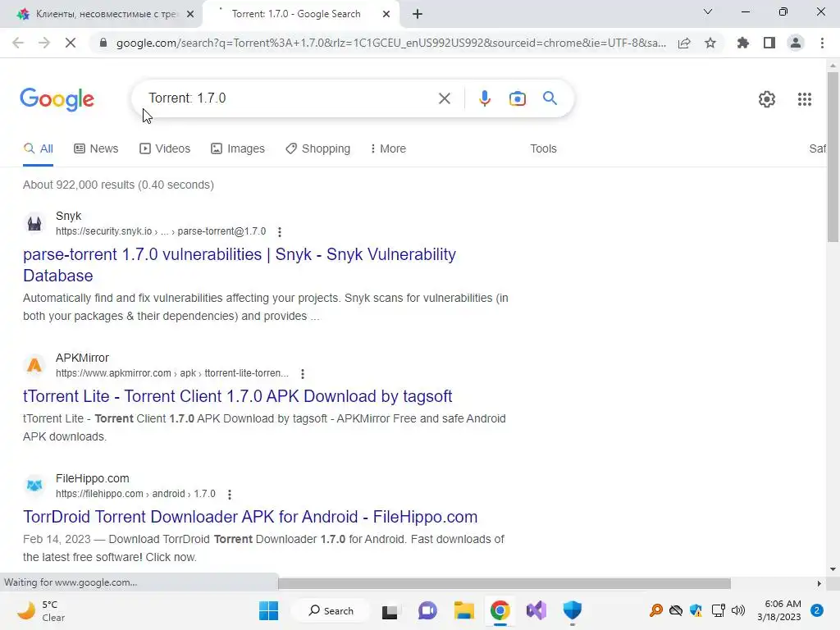Viewport: 840px width, 630px height.
Task: Open Google quick settings gear
Action: 767,99
